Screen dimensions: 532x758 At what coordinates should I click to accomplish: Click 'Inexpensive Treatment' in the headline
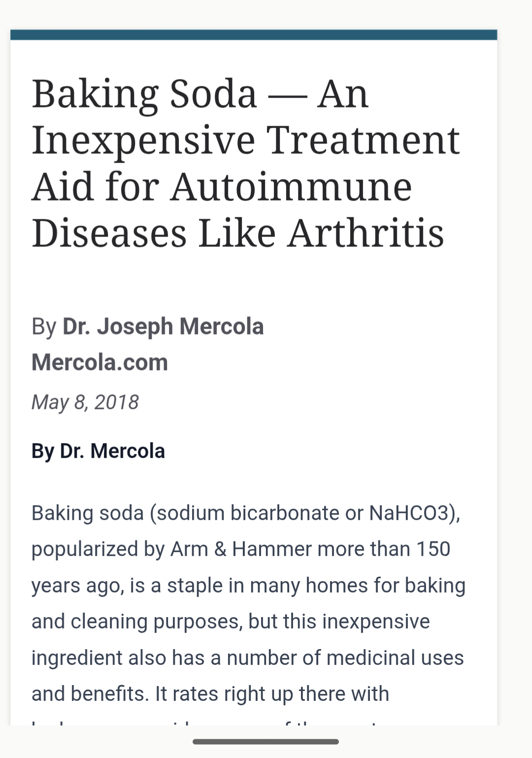point(245,140)
